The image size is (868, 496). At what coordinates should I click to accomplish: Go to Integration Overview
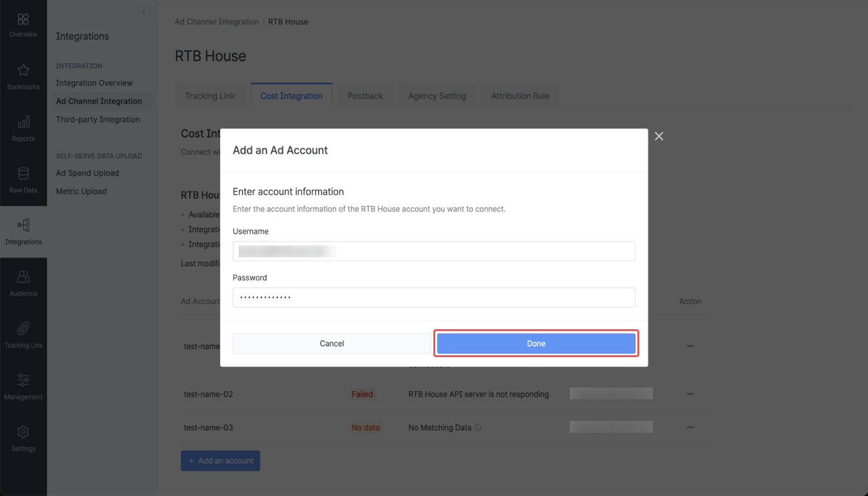point(94,83)
